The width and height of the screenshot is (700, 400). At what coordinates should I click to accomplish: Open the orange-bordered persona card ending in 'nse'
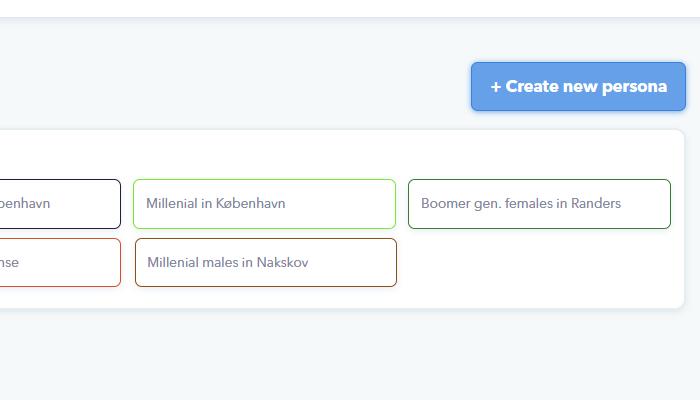(60, 262)
